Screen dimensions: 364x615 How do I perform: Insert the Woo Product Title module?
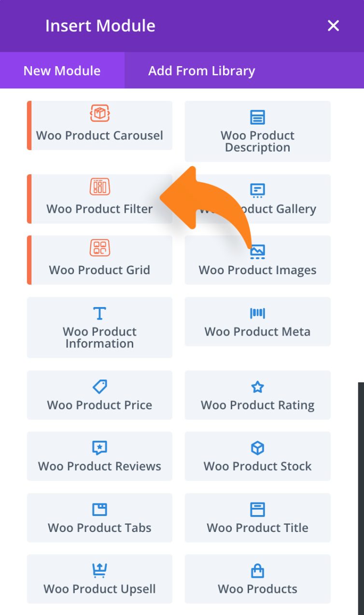point(257,518)
